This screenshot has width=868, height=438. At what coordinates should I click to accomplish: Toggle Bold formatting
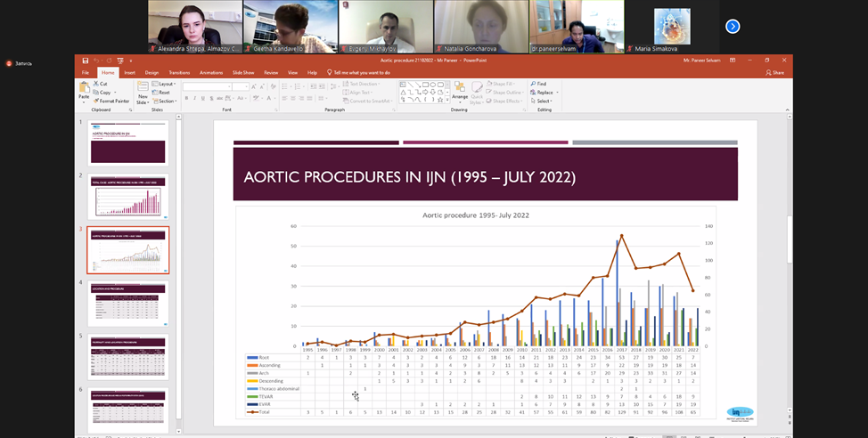pyautogui.click(x=186, y=97)
